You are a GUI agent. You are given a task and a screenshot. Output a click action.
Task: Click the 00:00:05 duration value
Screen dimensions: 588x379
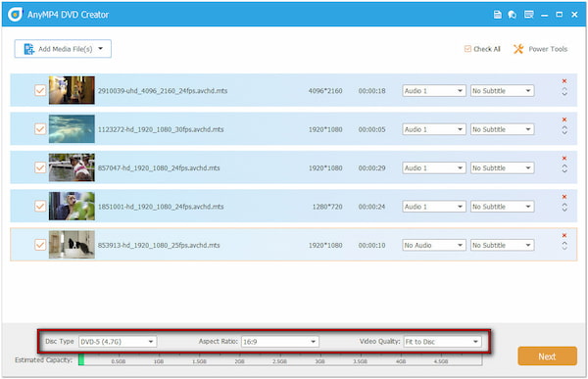[371, 129]
